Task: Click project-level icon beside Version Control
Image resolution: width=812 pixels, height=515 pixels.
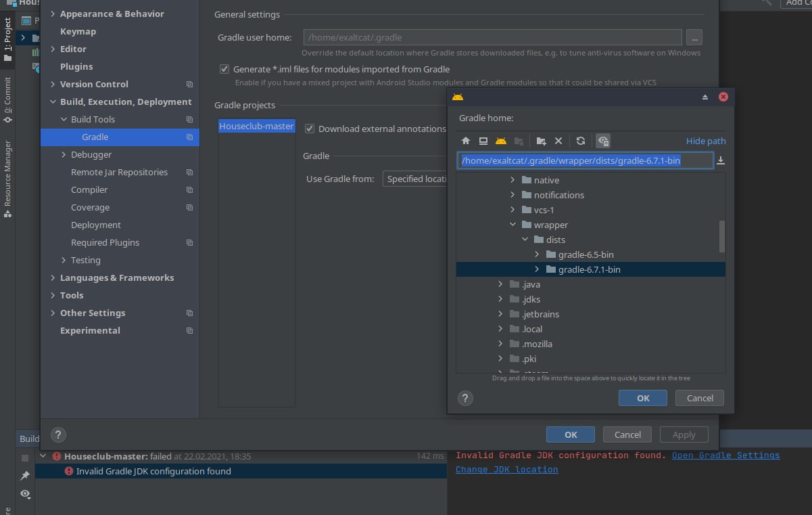Action: [189, 85]
